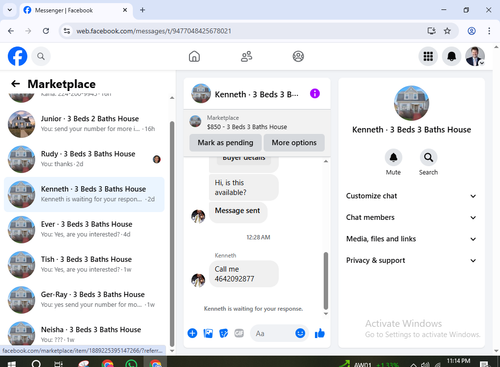Expand the Chat members section
Viewport: 500px width, 367px height.
pyautogui.click(x=411, y=217)
